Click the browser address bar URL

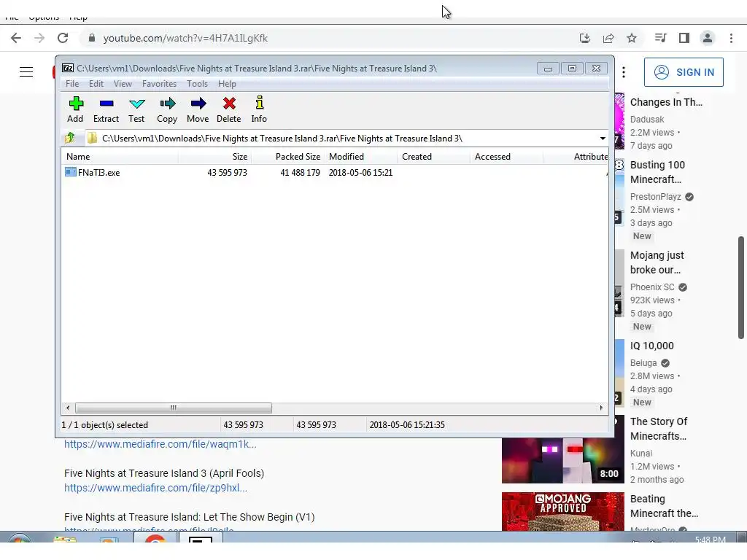185,38
